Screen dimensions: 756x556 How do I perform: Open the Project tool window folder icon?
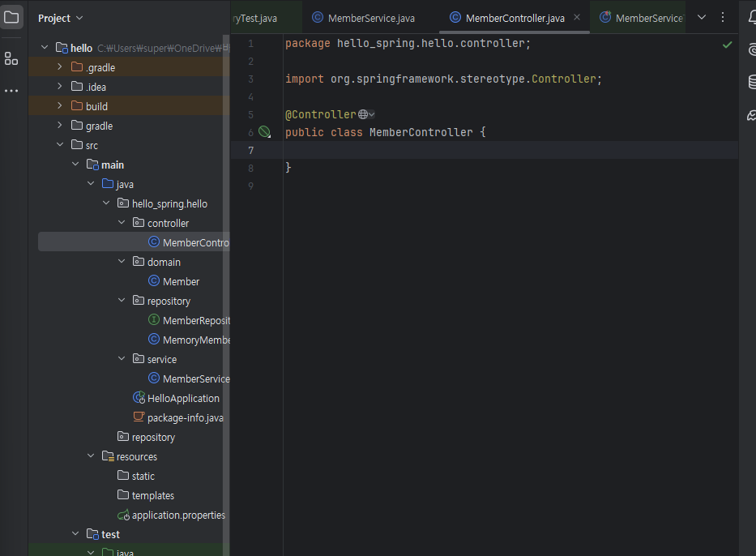click(11, 17)
